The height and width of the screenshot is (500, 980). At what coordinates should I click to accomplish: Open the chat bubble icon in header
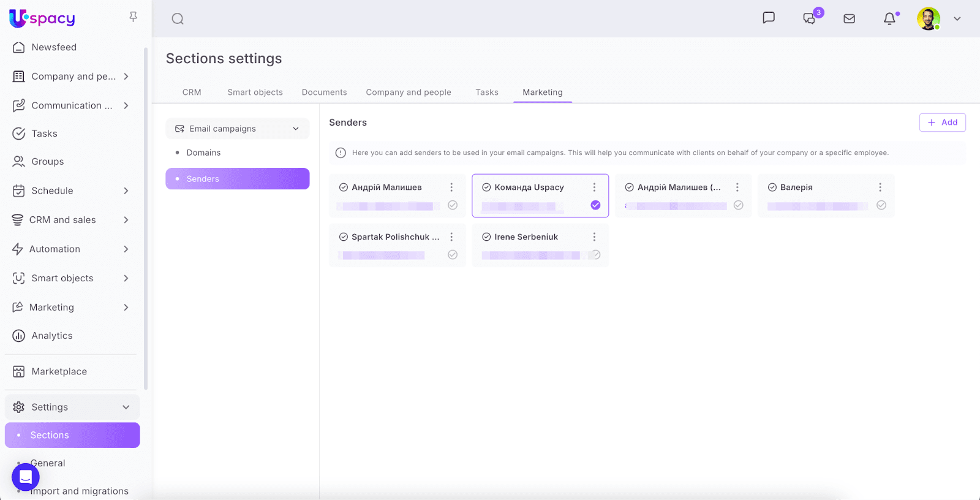click(768, 18)
